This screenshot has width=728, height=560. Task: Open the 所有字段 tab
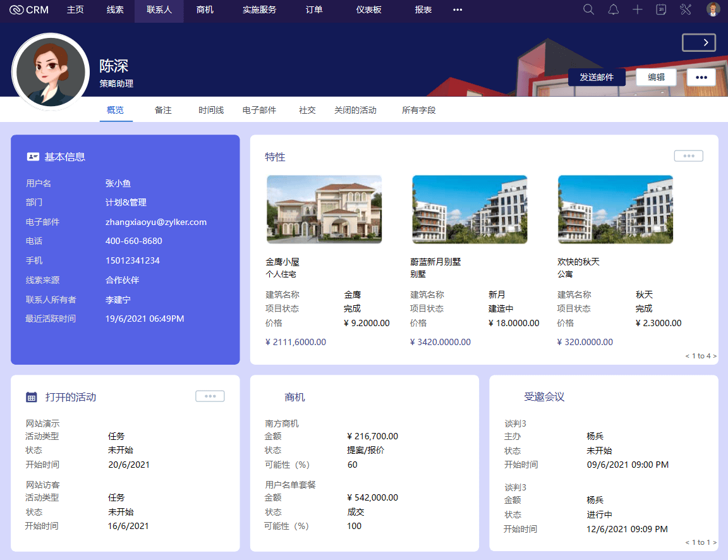(418, 110)
